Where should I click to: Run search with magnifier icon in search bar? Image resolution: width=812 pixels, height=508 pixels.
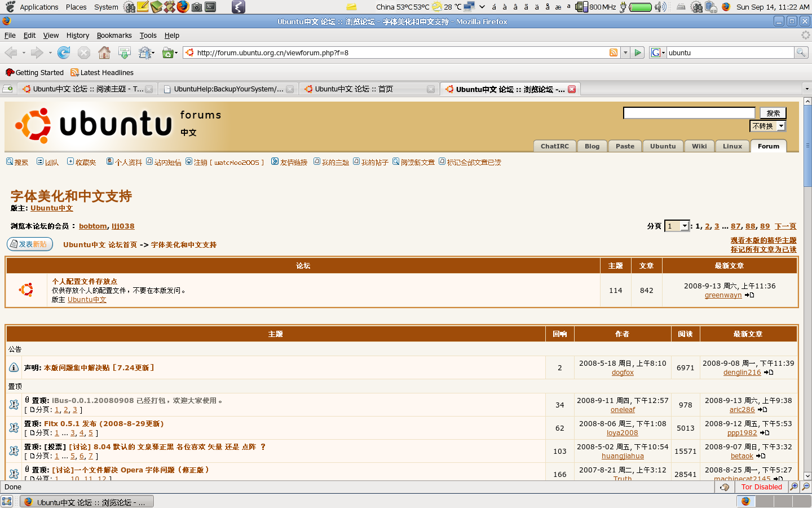click(801, 52)
